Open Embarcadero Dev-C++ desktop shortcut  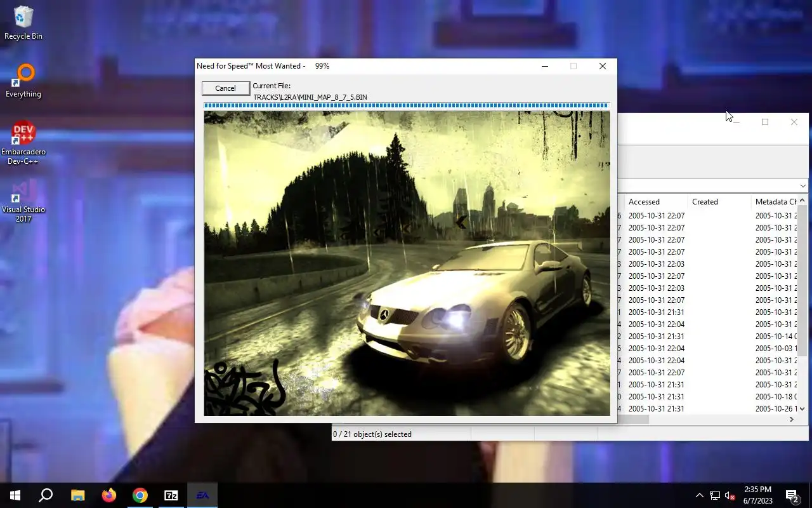[23, 143]
